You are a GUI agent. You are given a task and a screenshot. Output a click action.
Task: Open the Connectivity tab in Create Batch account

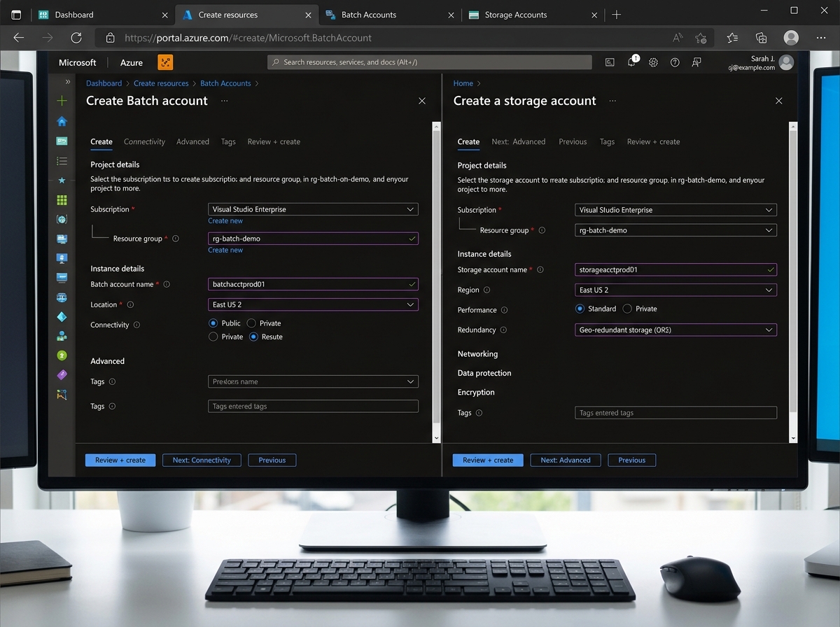144,141
